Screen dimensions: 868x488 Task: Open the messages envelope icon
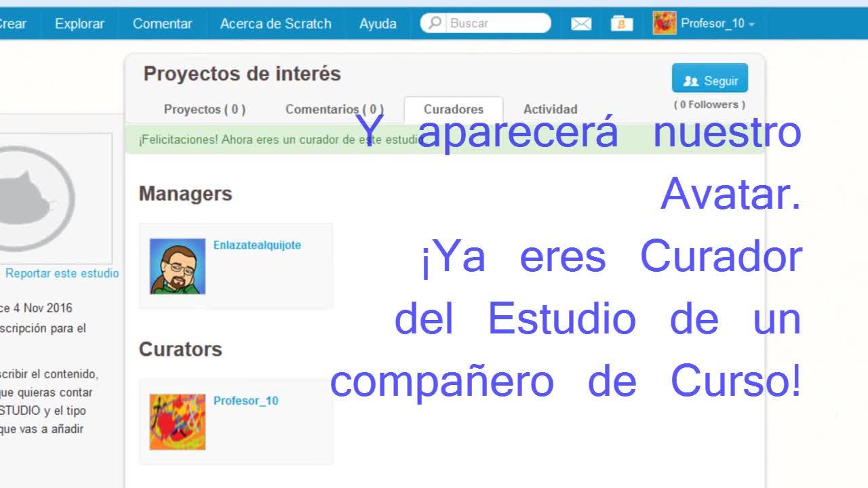(x=581, y=24)
